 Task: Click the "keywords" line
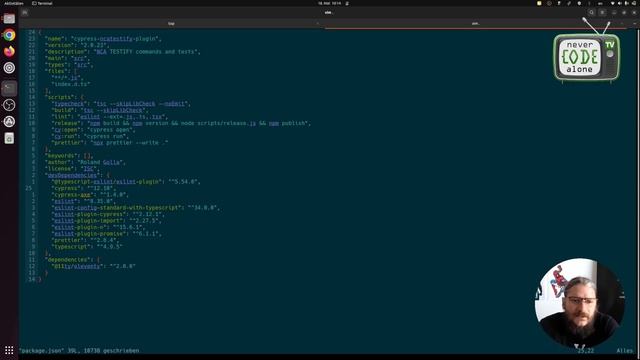tap(69, 156)
